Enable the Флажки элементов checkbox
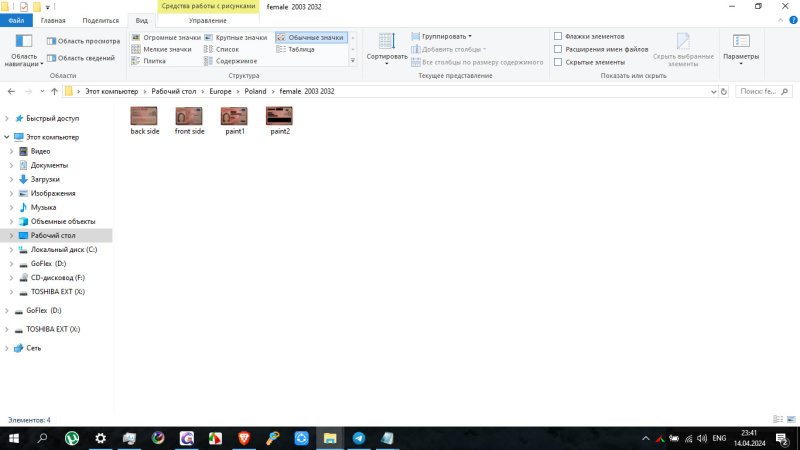Image resolution: width=800 pixels, height=450 pixels. pos(558,36)
